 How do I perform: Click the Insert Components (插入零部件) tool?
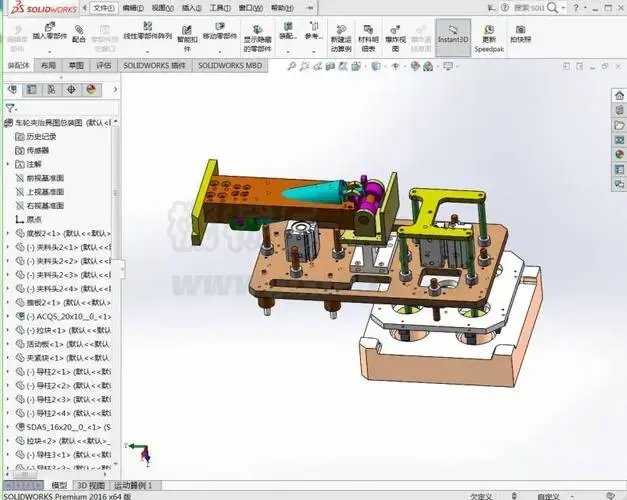coord(50,32)
